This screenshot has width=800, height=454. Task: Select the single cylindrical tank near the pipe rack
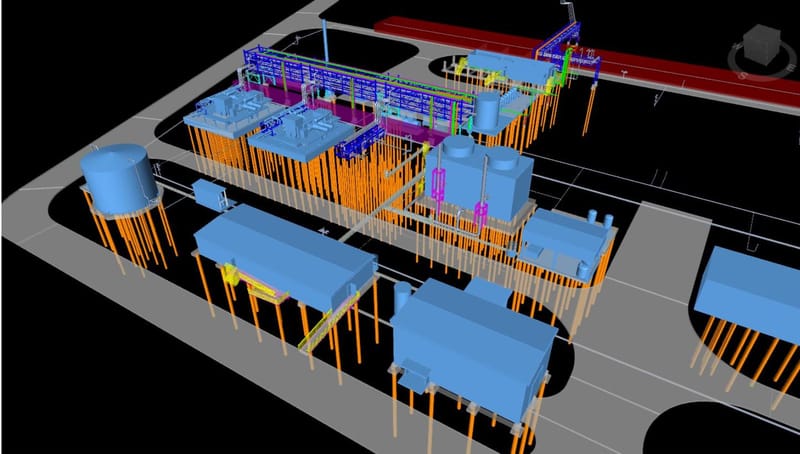(488, 110)
